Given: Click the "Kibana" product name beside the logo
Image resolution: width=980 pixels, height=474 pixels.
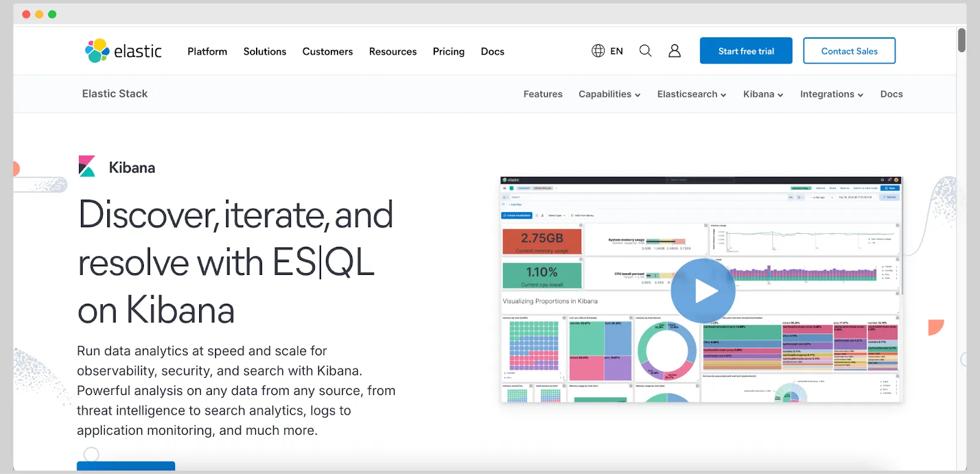Looking at the screenshot, I should 132,168.
